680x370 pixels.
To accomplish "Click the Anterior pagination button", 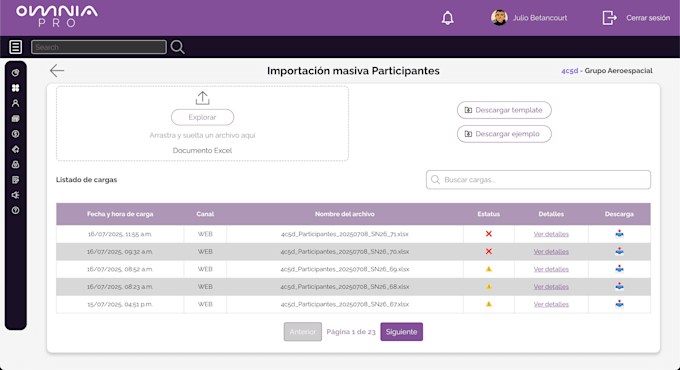I will [303, 332].
